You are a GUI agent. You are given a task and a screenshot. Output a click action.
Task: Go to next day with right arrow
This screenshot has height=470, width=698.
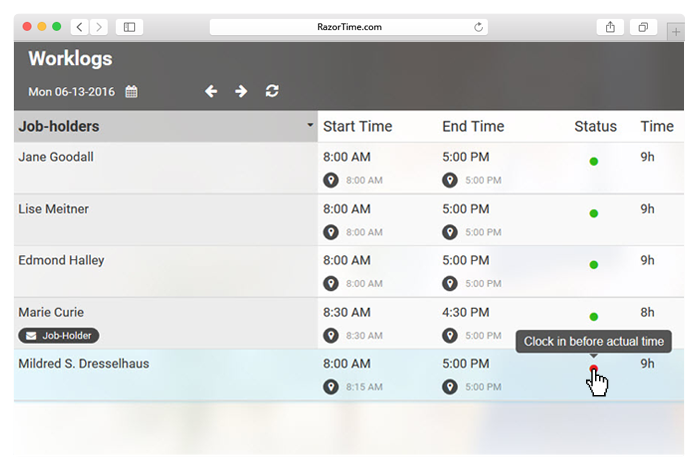tap(241, 91)
